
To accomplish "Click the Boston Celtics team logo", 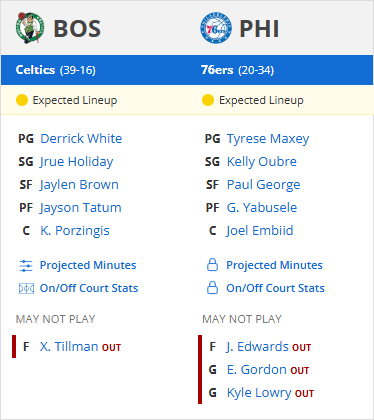I will [30, 28].
